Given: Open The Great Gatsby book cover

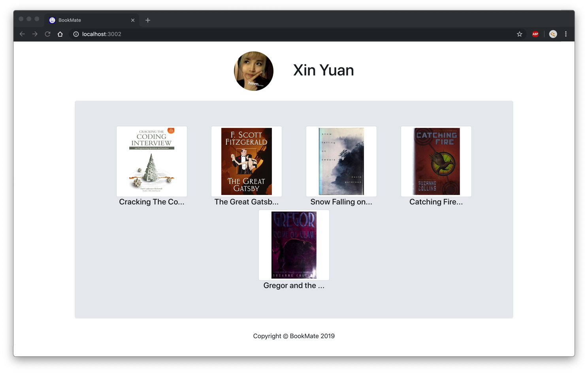Looking at the screenshot, I should [x=247, y=161].
